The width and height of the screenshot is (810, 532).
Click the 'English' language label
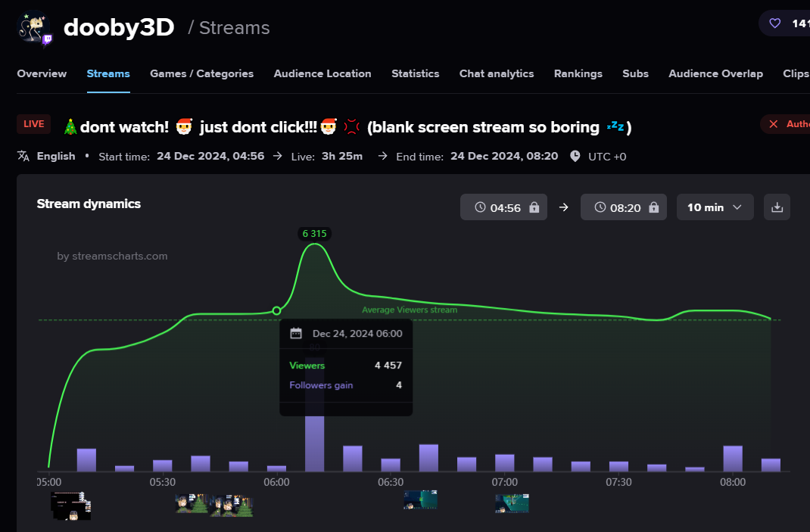click(x=56, y=156)
